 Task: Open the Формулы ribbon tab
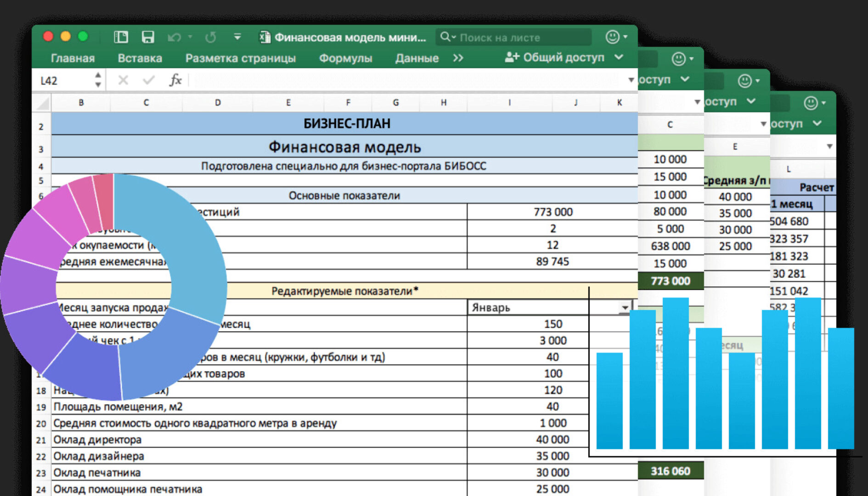[345, 58]
